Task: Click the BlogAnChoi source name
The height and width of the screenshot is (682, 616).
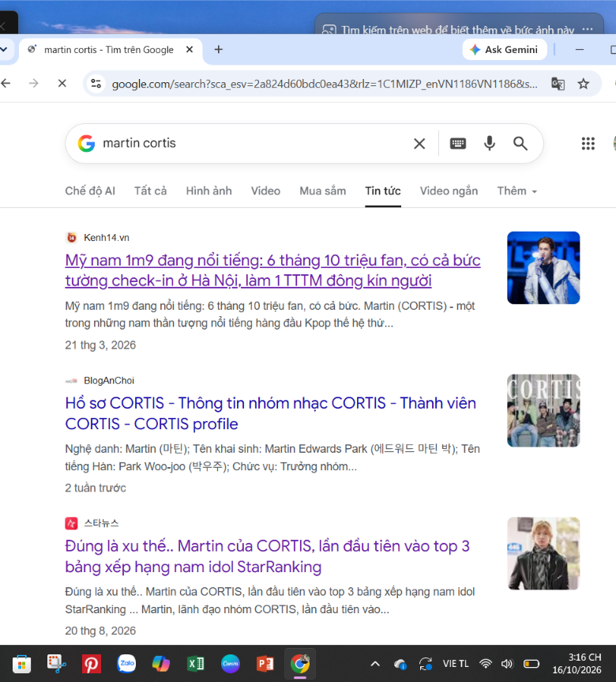Action: [109, 381]
